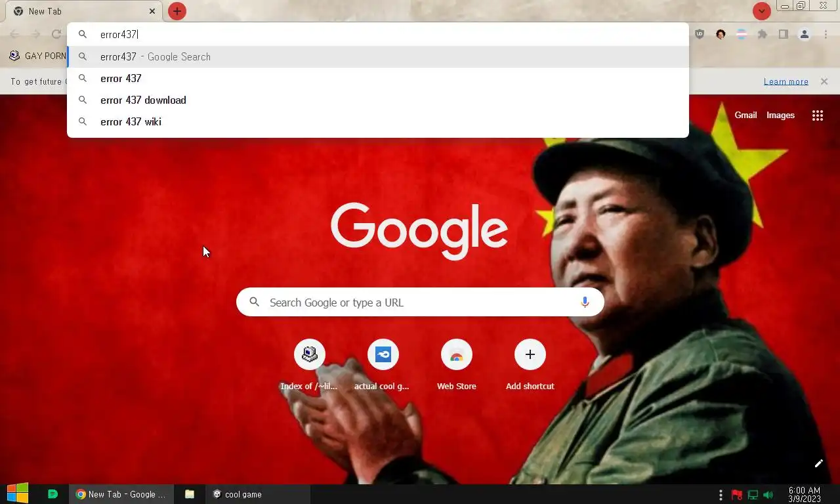The height and width of the screenshot is (504, 840).
Task: Reload the page with the refresh icon
Action: tap(56, 34)
